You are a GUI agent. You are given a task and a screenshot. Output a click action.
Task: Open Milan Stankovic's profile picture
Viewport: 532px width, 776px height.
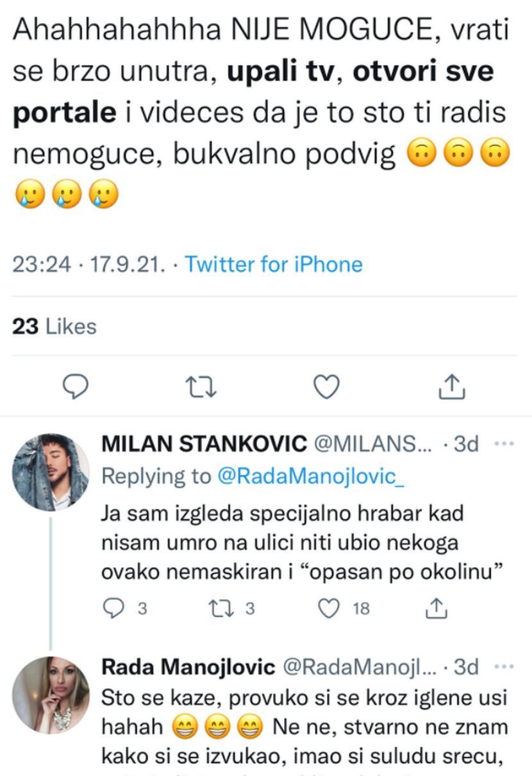51,472
